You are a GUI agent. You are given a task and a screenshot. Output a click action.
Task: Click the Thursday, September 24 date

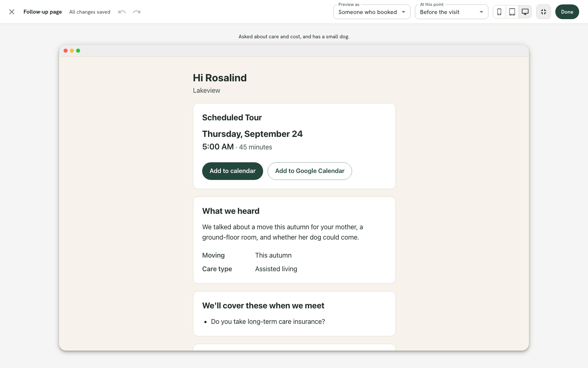tap(252, 134)
